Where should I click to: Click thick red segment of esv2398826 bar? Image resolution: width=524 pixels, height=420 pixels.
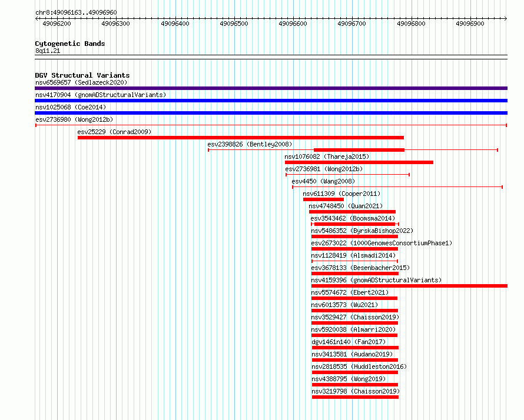359,150
